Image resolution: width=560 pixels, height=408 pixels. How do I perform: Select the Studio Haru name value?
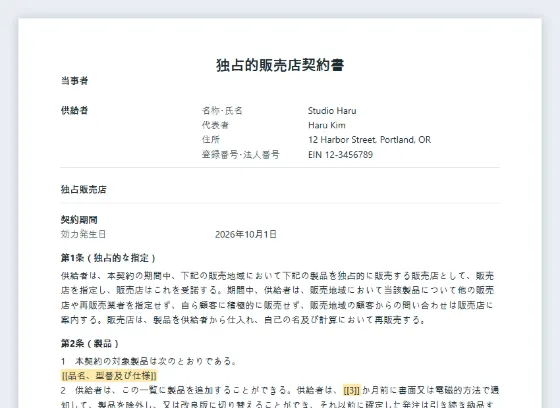click(x=332, y=111)
